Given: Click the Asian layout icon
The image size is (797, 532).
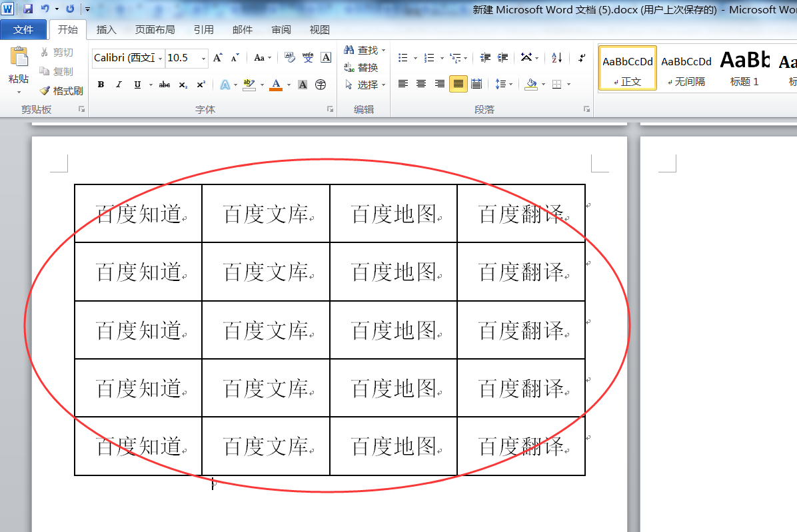Looking at the screenshot, I should (526, 57).
